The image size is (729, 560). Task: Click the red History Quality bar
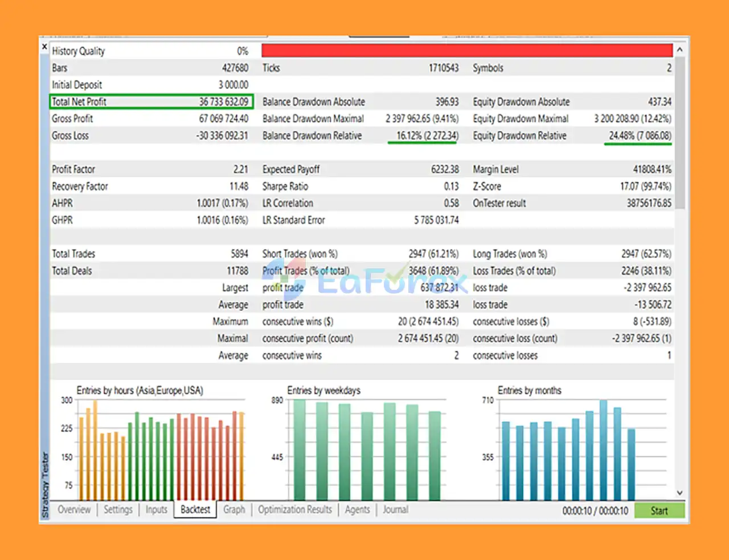(466, 51)
